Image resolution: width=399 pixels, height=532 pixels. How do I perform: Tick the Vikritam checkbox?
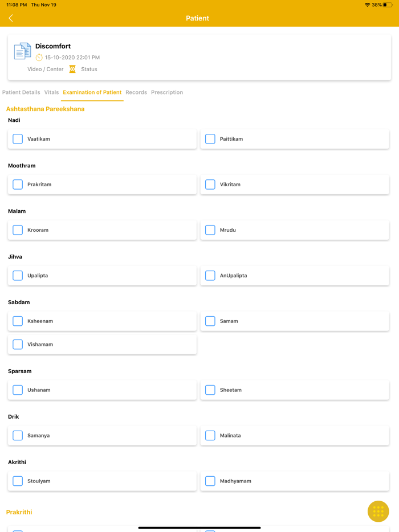[x=210, y=185]
